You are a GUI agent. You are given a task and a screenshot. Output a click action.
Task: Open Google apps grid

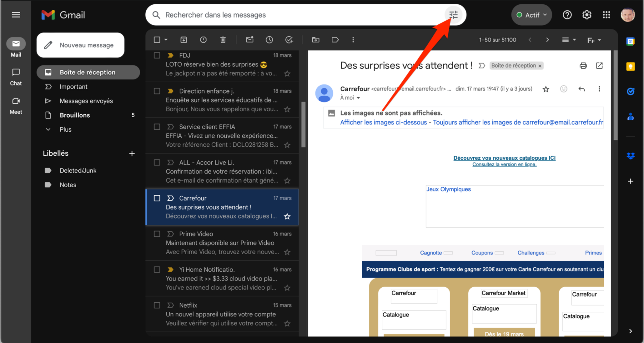click(606, 15)
